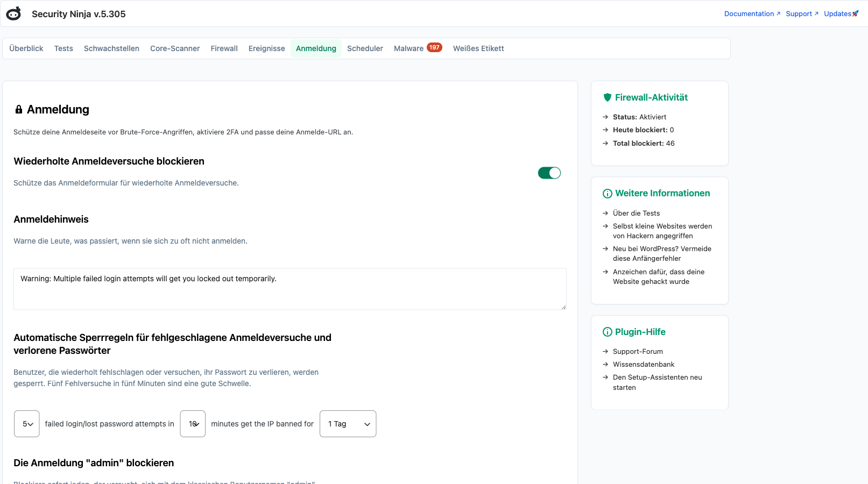Image resolution: width=868 pixels, height=484 pixels.
Task: Open the failed attempts count dropdown showing 5
Action: coord(27,424)
